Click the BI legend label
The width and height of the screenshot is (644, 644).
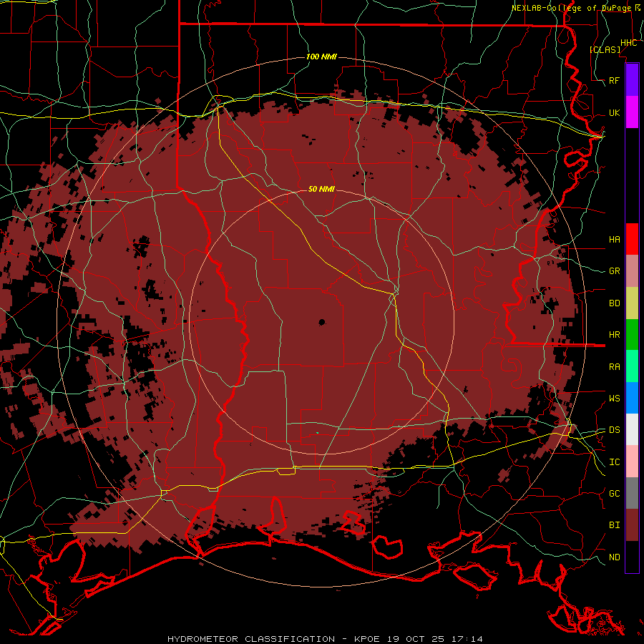click(x=615, y=525)
